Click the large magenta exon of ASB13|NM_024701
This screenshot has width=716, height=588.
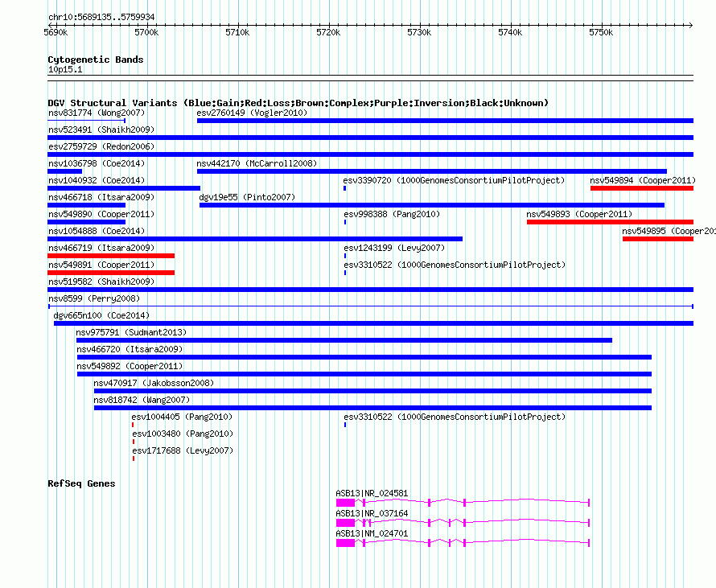(345, 543)
